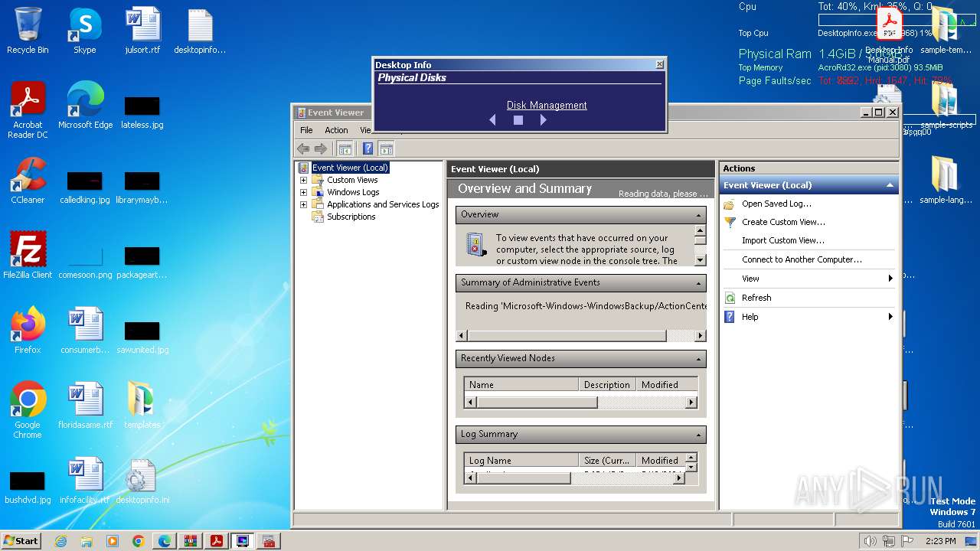Viewport: 980px width, 551px height.
Task: Click the Back arrow in Event Viewer toolbar
Action: (303, 149)
